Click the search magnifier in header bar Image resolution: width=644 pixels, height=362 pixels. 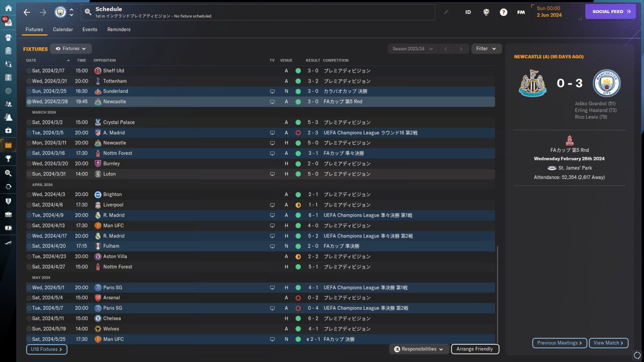click(x=88, y=12)
